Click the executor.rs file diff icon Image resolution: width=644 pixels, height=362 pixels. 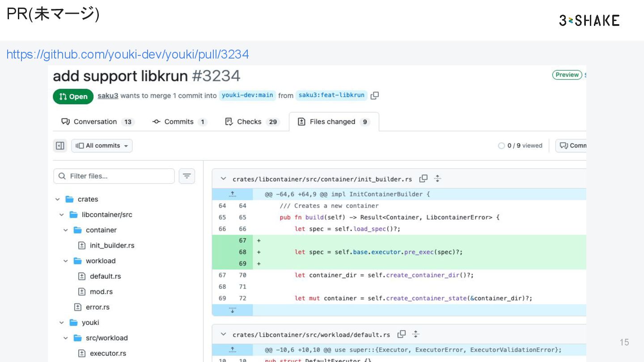click(82, 354)
